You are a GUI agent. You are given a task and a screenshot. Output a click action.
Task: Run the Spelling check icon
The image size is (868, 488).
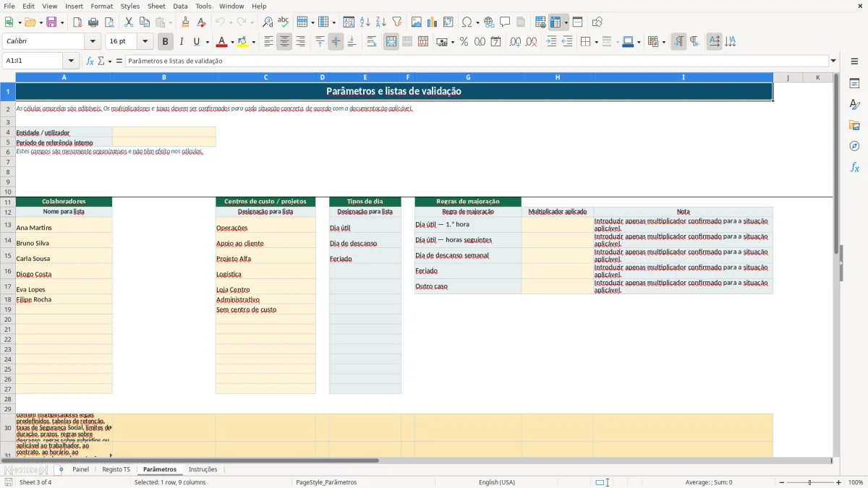pyautogui.click(x=284, y=22)
